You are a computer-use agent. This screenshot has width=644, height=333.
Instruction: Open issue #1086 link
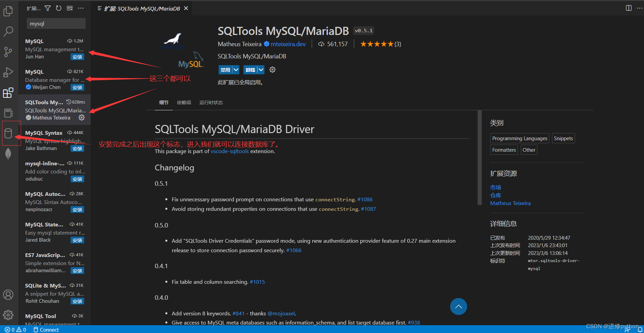click(x=365, y=200)
